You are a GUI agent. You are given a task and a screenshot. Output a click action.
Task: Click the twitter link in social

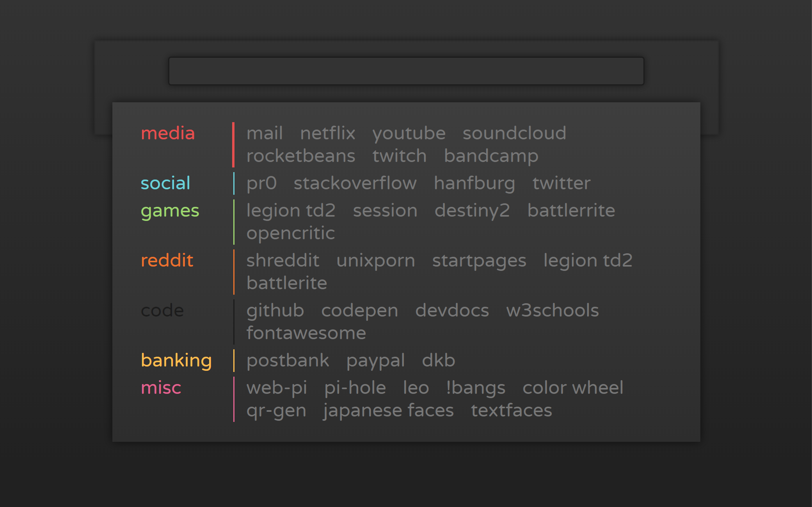(x=561, y=183)
